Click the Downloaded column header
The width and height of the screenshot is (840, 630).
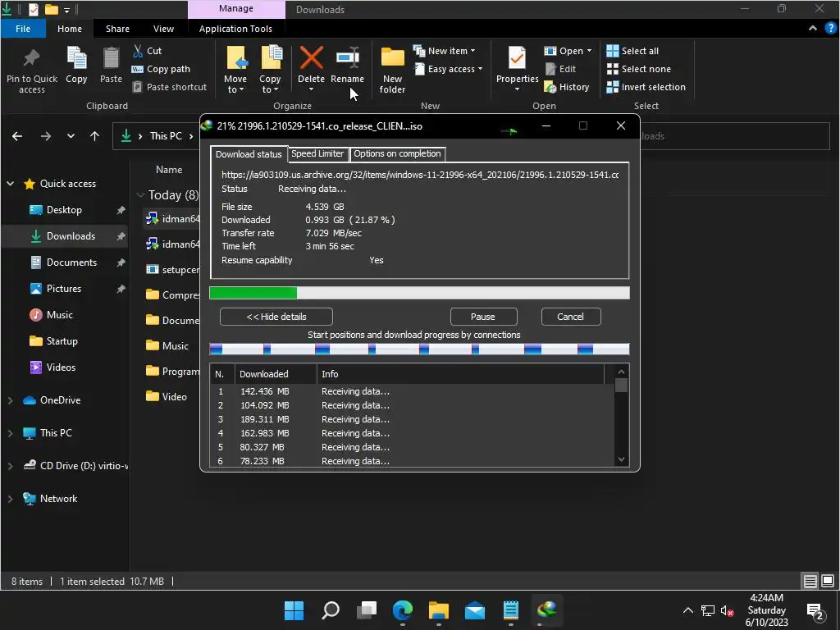[276, 374]
